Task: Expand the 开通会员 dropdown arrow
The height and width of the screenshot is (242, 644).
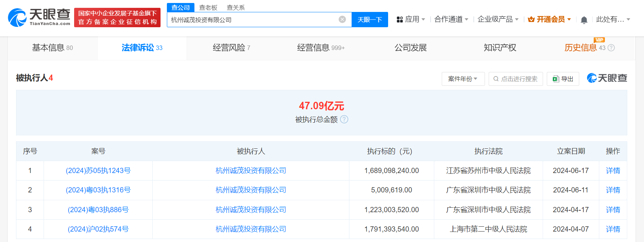Action: (x=569, y=19)
